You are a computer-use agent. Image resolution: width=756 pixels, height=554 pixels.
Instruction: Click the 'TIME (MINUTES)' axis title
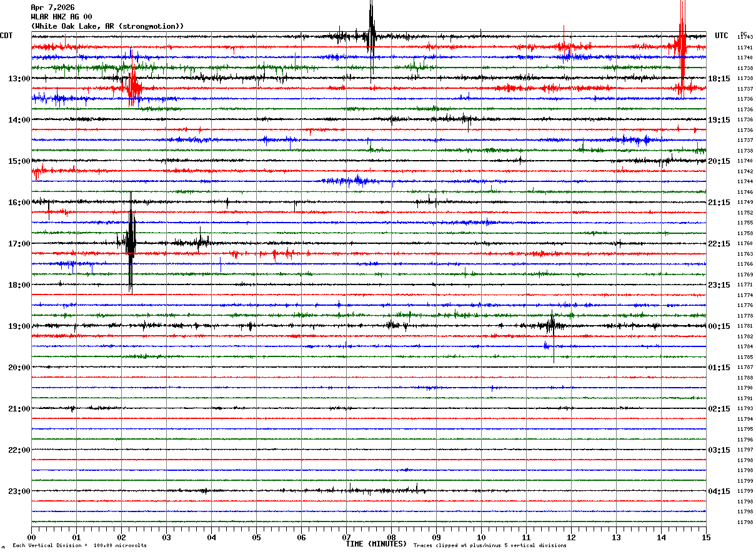coord(376,544)
